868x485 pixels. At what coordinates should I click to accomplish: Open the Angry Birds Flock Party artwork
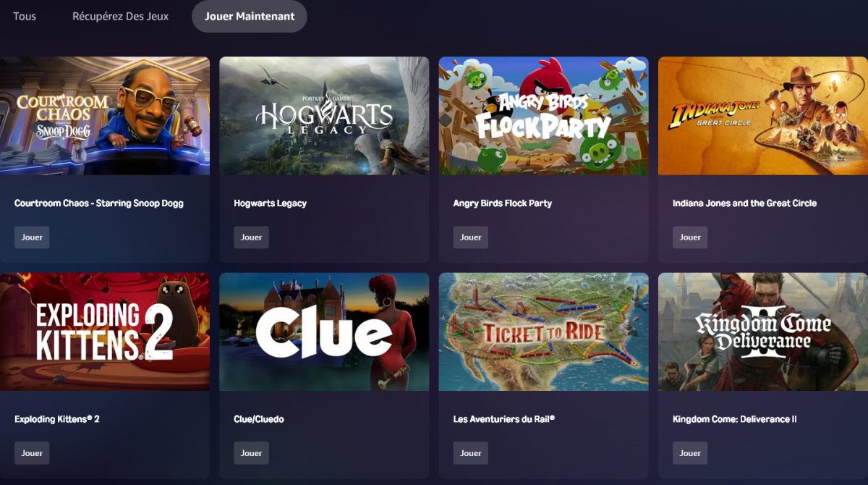pyautogui.click(x=544, y=116)
